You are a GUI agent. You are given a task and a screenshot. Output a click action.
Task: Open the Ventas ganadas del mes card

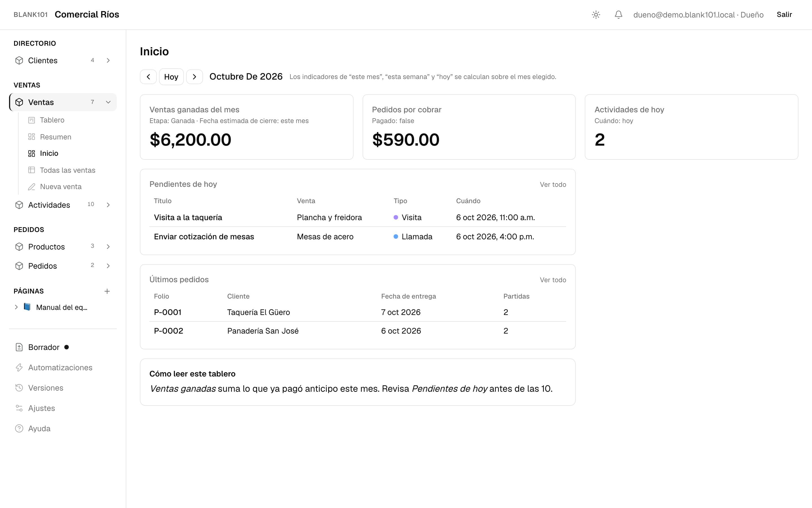click(246, 127)
